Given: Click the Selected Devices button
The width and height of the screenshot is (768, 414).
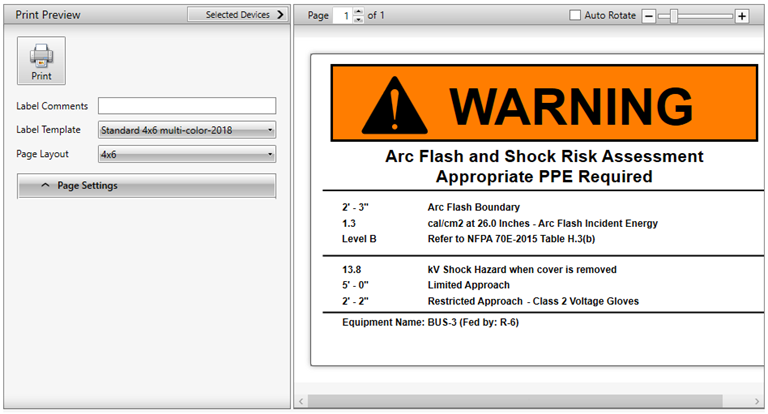Looking at the screenshot, I should pyautogui.click(x=237, y=15).
